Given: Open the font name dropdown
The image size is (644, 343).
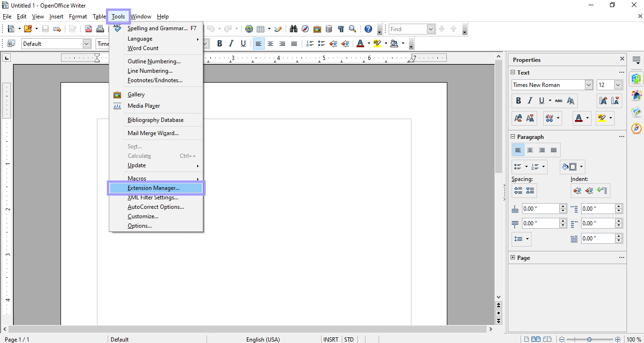Looking at the screenshot, I should click(x=588, y=85).
